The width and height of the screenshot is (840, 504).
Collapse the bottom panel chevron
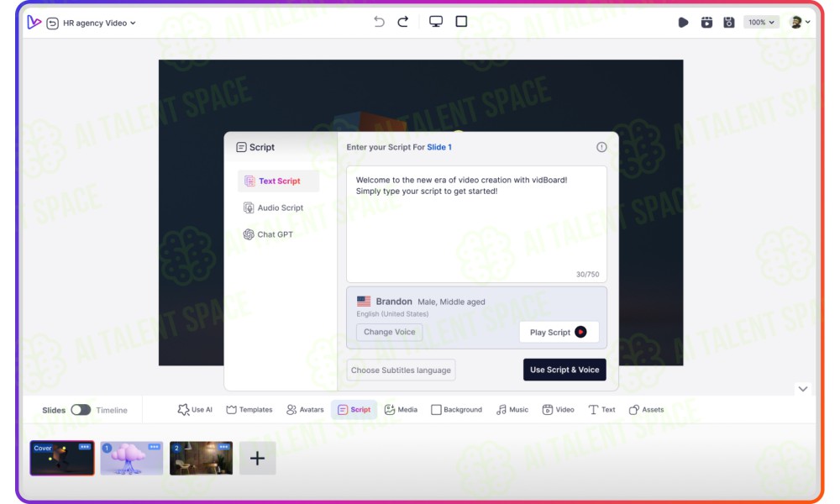(802, 389)
